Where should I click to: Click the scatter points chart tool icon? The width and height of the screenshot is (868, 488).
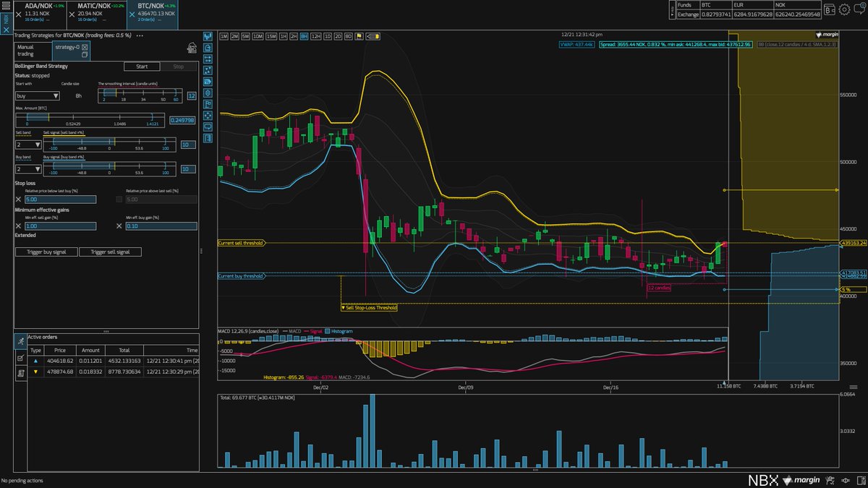coord(208,70)
